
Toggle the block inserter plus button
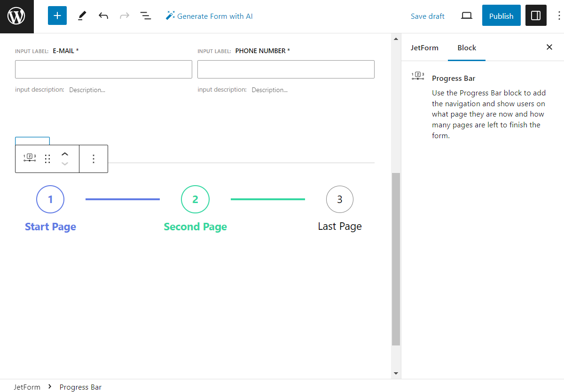point(57,16)
